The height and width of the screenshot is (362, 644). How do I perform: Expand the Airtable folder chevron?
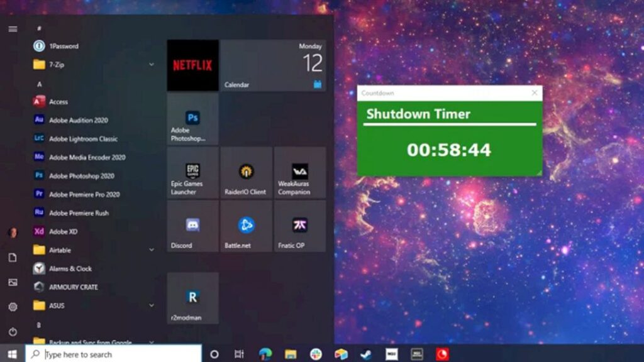pos(152,250)
